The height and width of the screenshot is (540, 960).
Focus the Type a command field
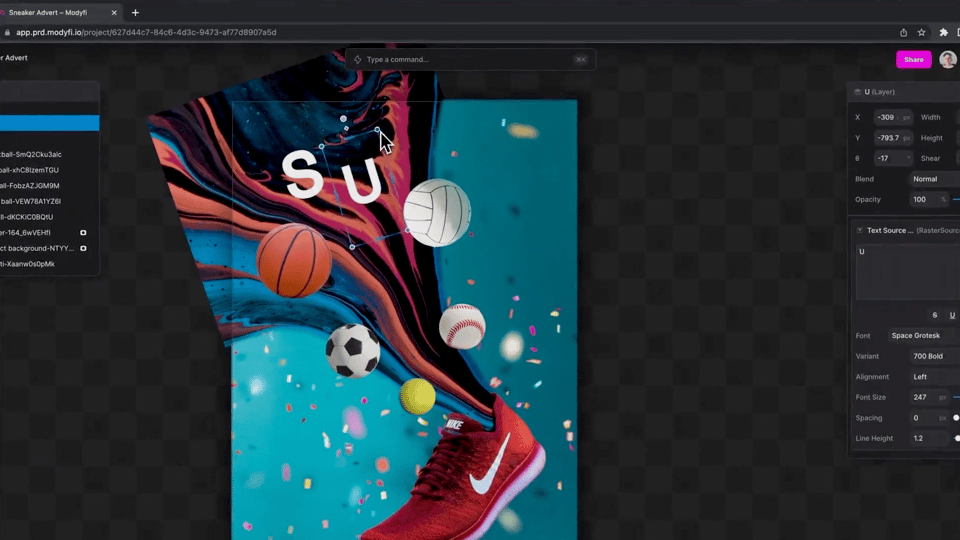470,59
